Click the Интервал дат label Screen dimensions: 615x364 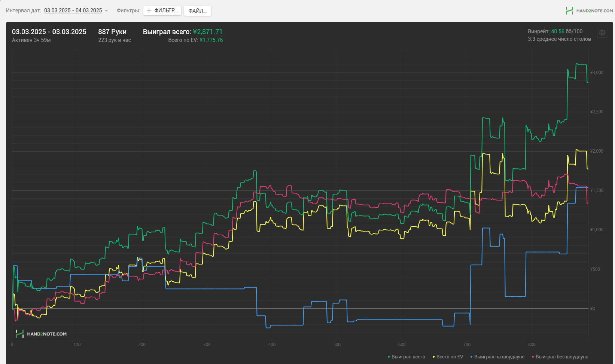(x=24, y=10)
